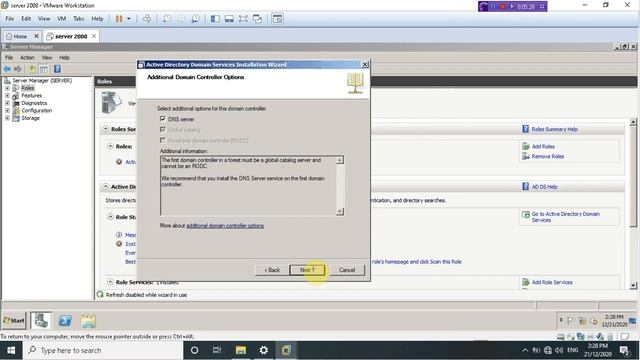The image size is (640, 360).
Task: Collapse the Active Directory section chevron
Action: 106,187
